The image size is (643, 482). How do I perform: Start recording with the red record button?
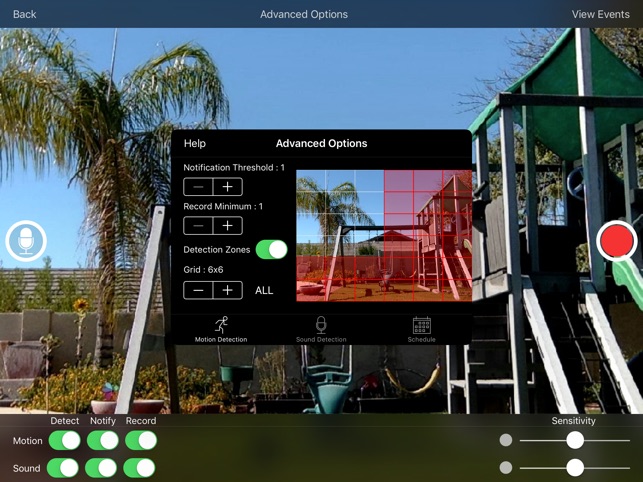click(616, 241)
